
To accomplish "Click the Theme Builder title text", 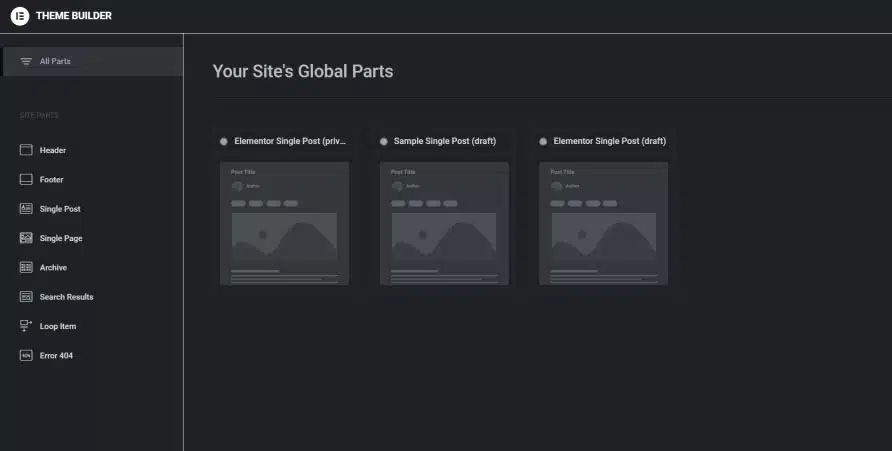I will pos(74,16).
